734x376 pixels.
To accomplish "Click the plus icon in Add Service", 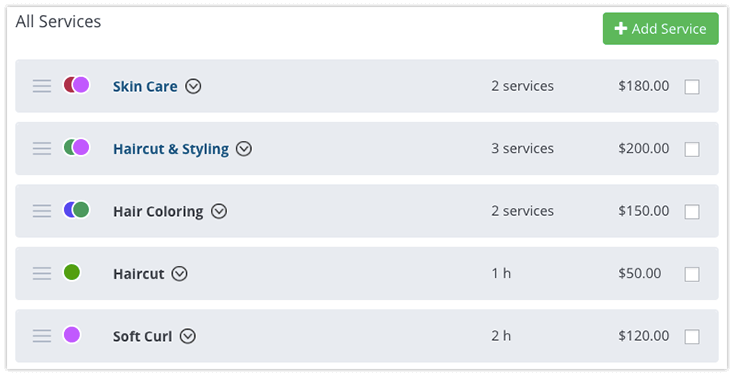I will (x=621, y=29).
